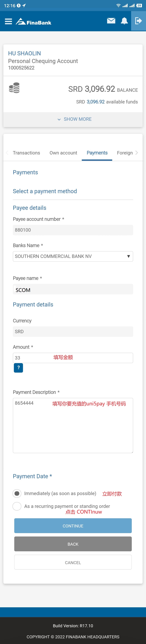Expand account details with Show More
The width and height of the screenshot is (146, 644).
[74, 119]
